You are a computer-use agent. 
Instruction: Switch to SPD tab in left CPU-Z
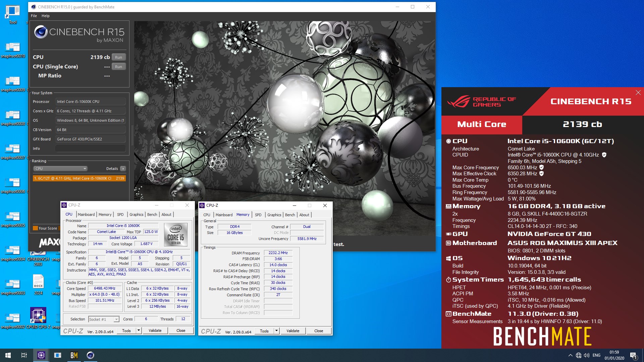pyautogui.click(x=120, y=215)
